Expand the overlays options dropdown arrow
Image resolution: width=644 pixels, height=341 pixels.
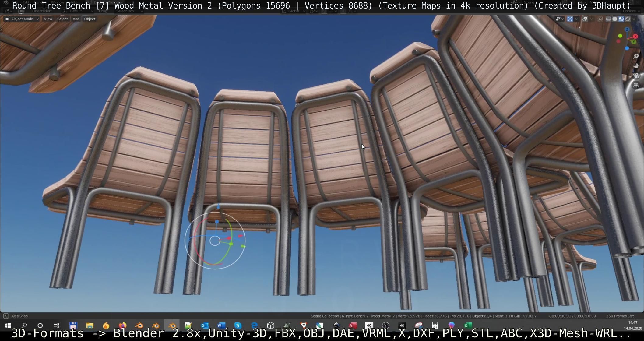pyautogui.click(x=591, y=19)
